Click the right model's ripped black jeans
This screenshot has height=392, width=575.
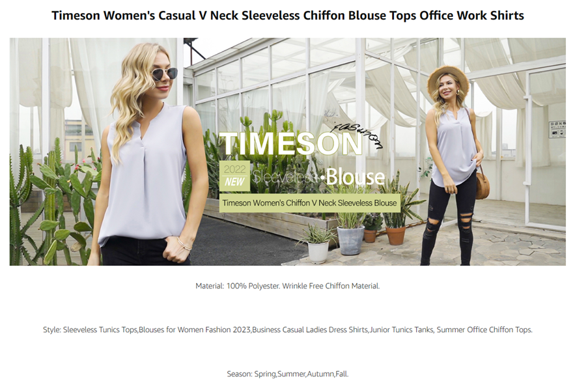tap(447, 220)
